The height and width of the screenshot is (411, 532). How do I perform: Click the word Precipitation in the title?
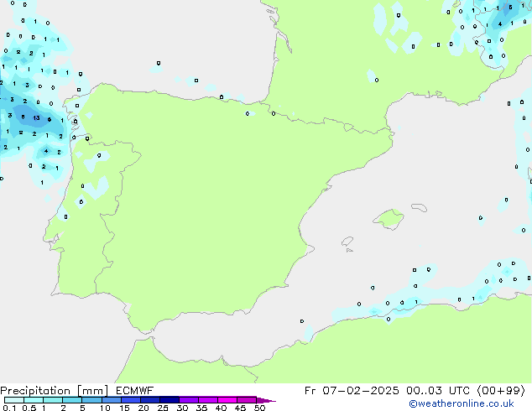click(x=35, y=391)
